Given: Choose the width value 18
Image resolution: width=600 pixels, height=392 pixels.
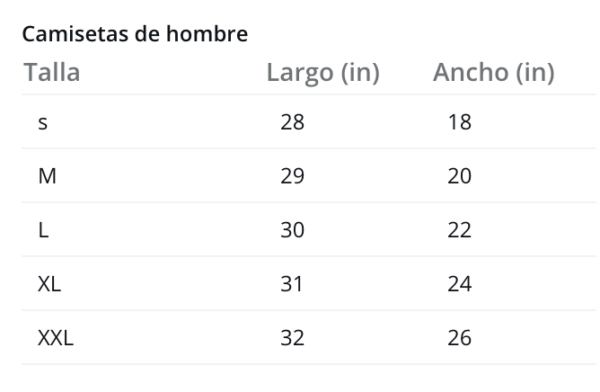Looking at the screenshot, I should pos(460,122).
